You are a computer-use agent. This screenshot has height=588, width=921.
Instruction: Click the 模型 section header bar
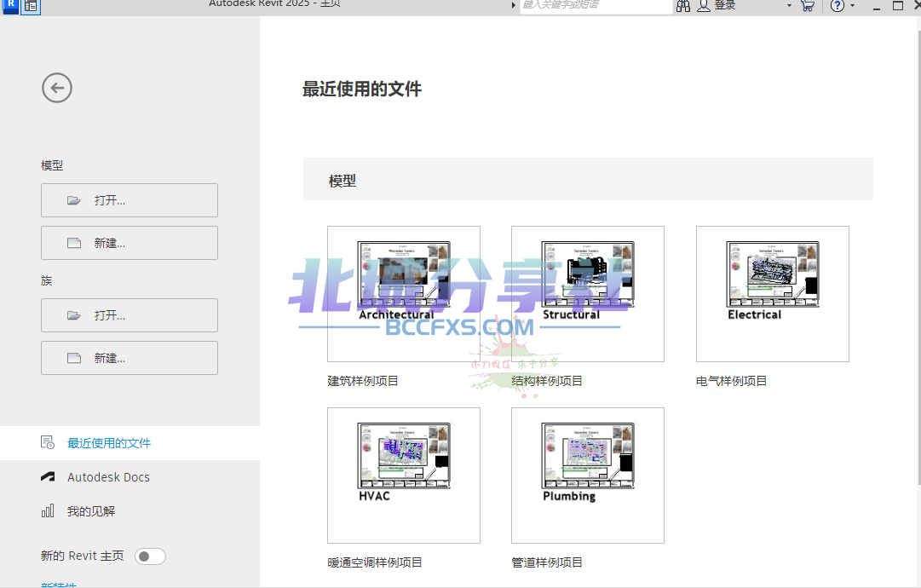(x=588, y=179)
